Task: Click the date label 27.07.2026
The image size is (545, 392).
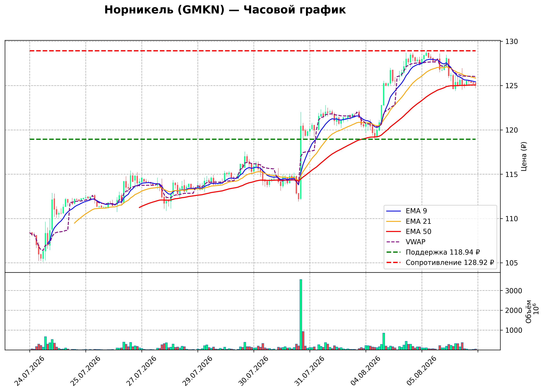Action: [141, 371]
